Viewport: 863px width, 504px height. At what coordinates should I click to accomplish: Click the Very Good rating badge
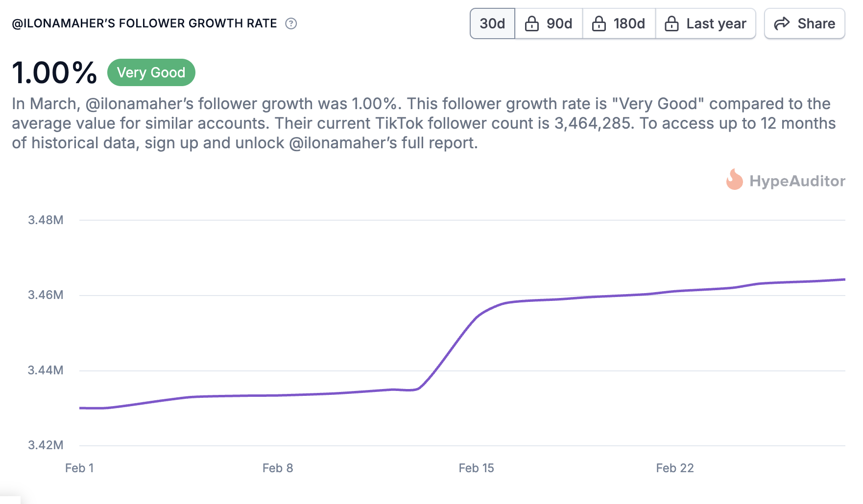click(x=151, y=72)
